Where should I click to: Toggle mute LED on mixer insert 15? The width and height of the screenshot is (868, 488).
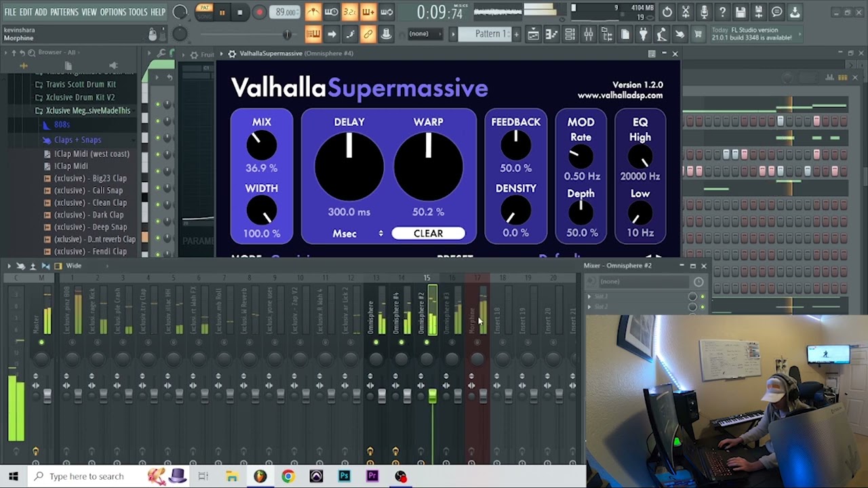(427, 342)
